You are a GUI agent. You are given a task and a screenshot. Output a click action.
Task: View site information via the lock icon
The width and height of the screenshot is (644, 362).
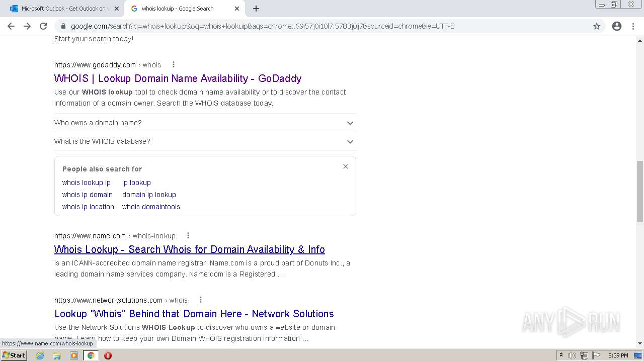[x=63, y=26]
